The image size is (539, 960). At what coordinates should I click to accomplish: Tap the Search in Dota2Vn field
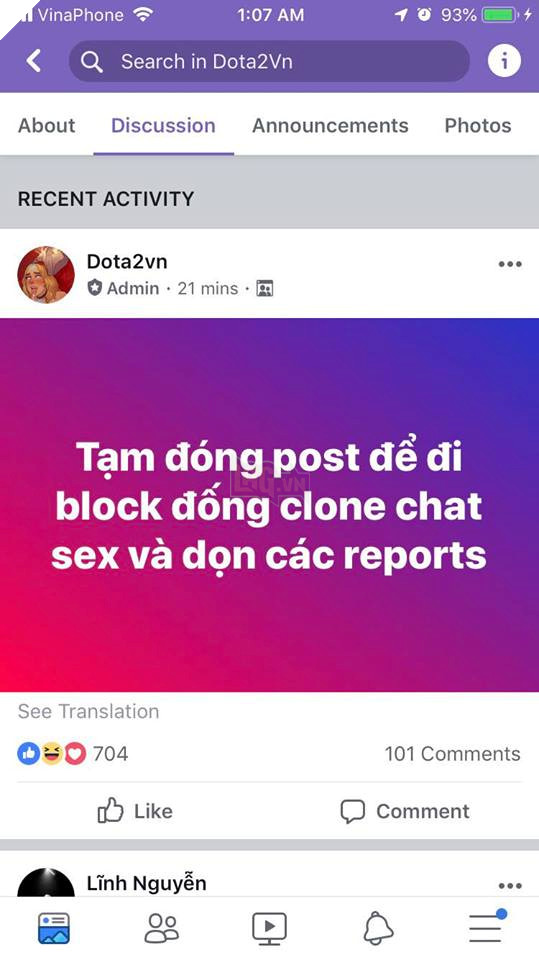270,61
